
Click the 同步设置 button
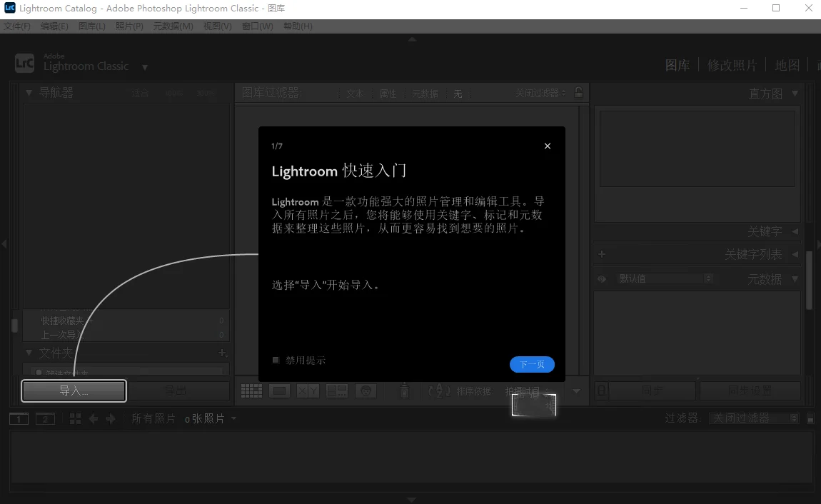tap(750, 391)
